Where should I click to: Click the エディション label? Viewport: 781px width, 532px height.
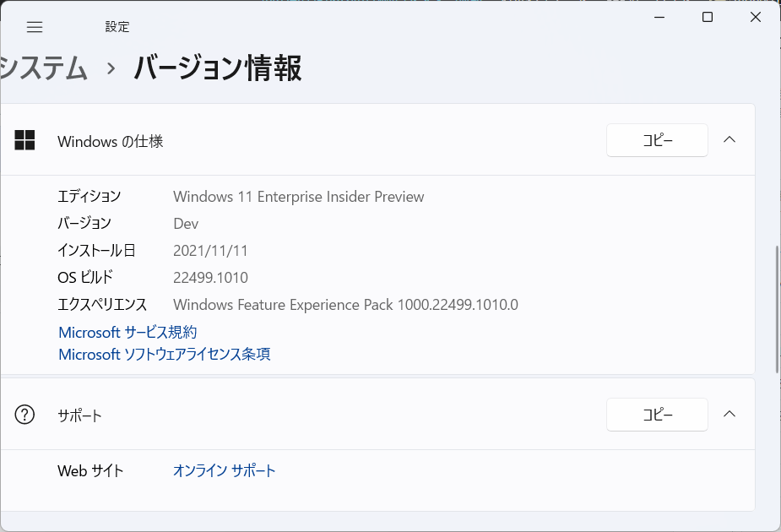click(89, 196)
